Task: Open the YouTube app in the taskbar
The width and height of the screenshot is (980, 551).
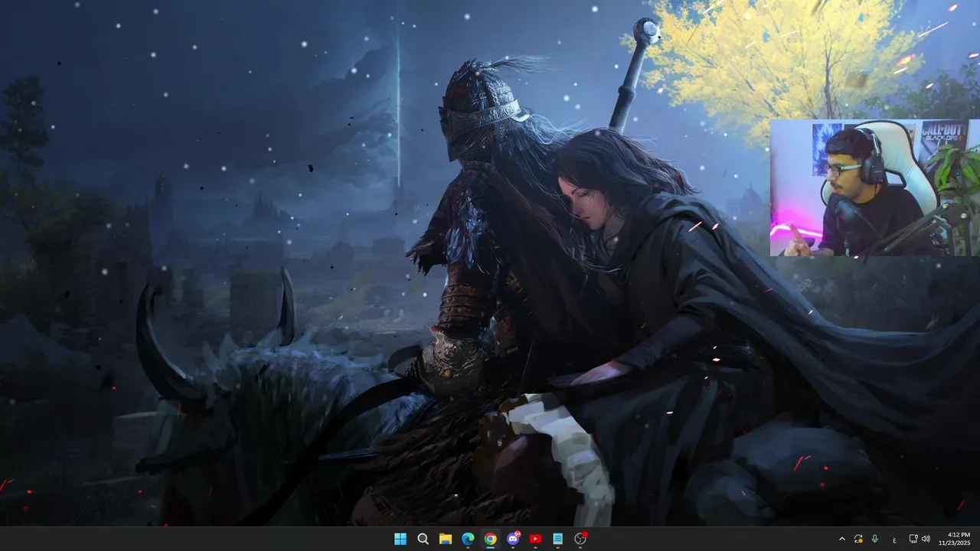Action: coord(535,539)
